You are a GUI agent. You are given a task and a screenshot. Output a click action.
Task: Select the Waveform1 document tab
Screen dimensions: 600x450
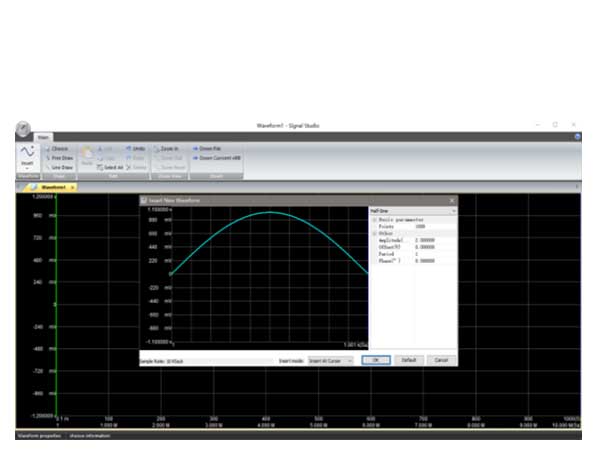53,187
